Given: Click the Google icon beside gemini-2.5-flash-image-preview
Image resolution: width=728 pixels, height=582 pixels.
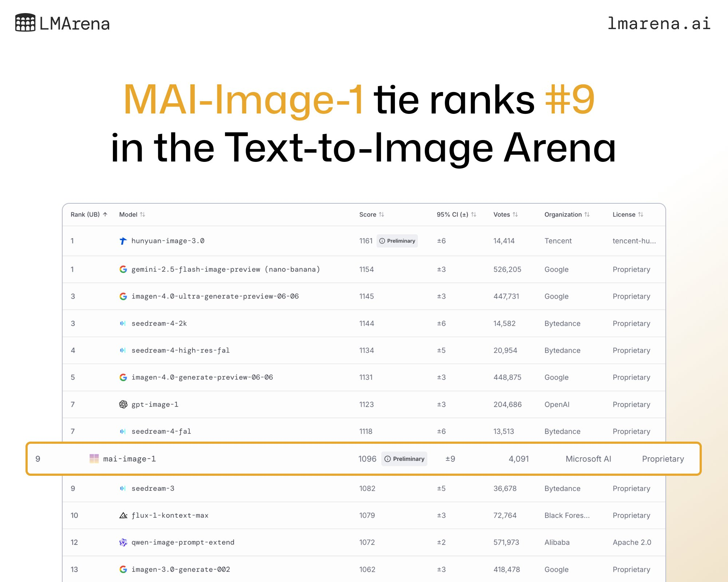Looking at the screenshot, I should (x=123, y=269).
